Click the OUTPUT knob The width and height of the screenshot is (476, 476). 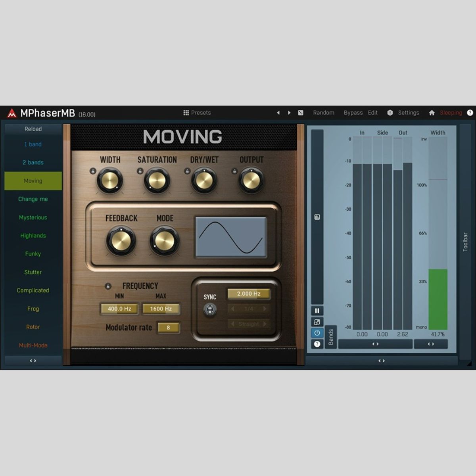251,180
